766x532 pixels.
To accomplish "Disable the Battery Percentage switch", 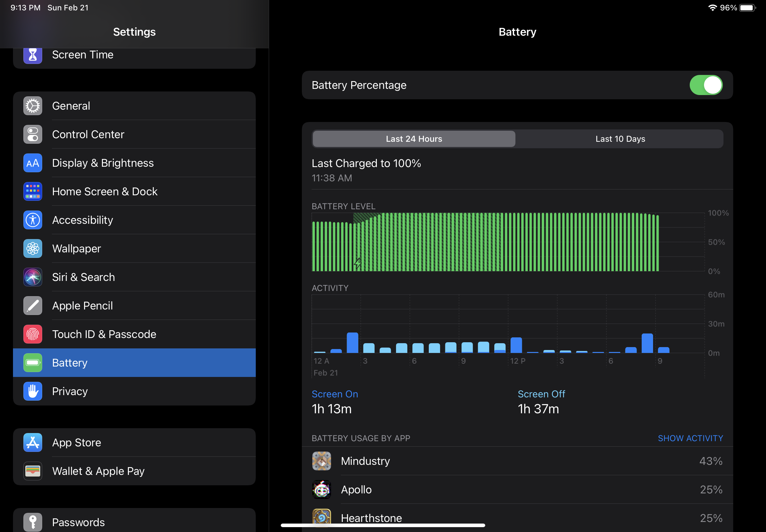I will pyautogui.click(x=706, y=85).
